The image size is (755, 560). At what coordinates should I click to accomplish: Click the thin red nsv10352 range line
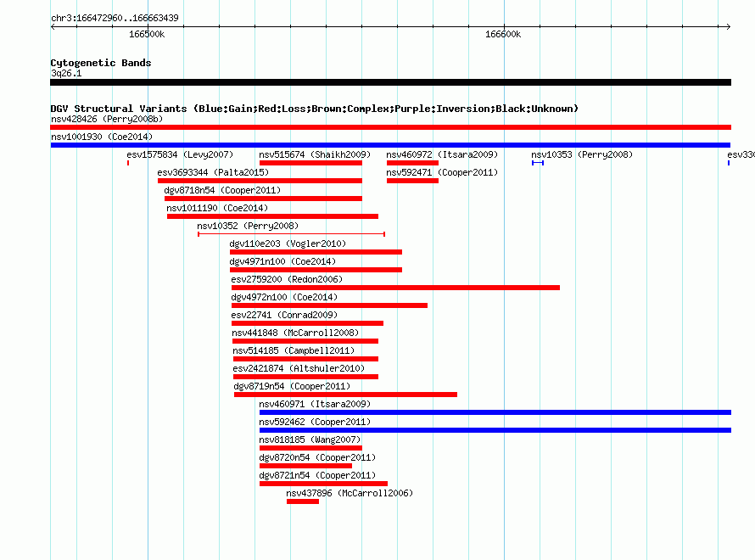[291, 234]
